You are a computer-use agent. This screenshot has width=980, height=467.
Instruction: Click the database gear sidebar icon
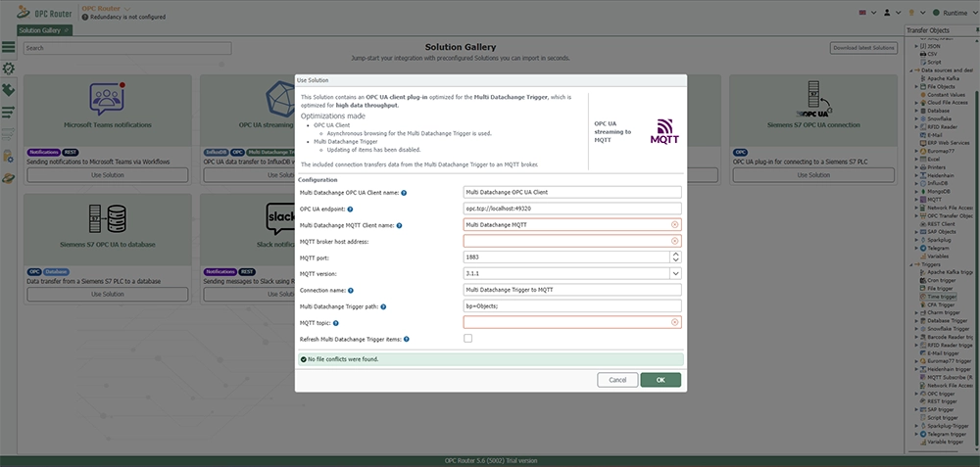(x=8, y=156)
